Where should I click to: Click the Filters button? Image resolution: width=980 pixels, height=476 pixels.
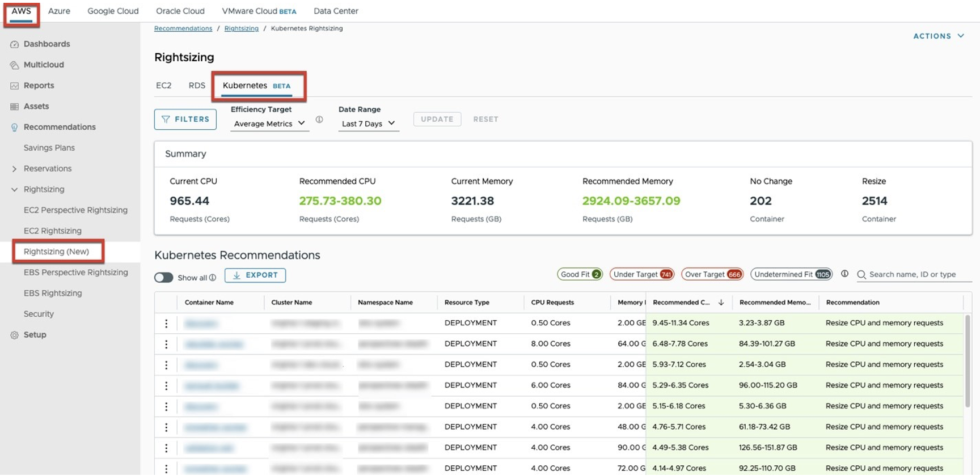click(x=185, y=120)
